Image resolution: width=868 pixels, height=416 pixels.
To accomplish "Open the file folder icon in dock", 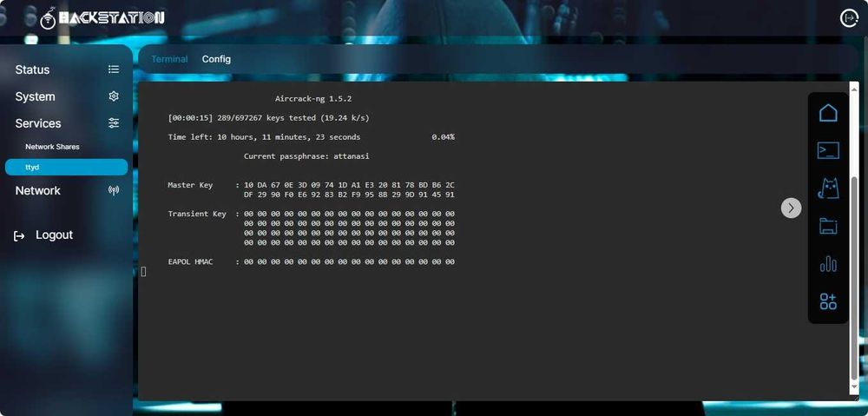I will (x=828, y=226).
